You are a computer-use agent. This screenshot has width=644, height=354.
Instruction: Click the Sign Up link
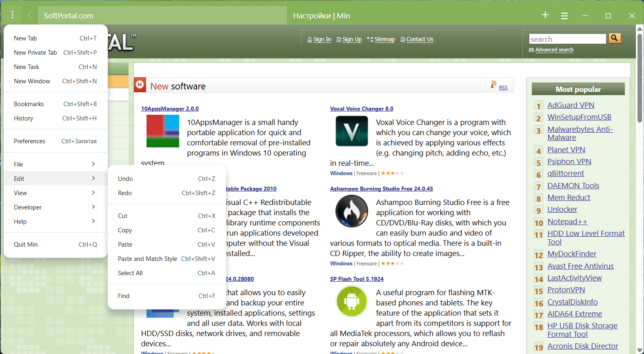(x=352, y=40)
